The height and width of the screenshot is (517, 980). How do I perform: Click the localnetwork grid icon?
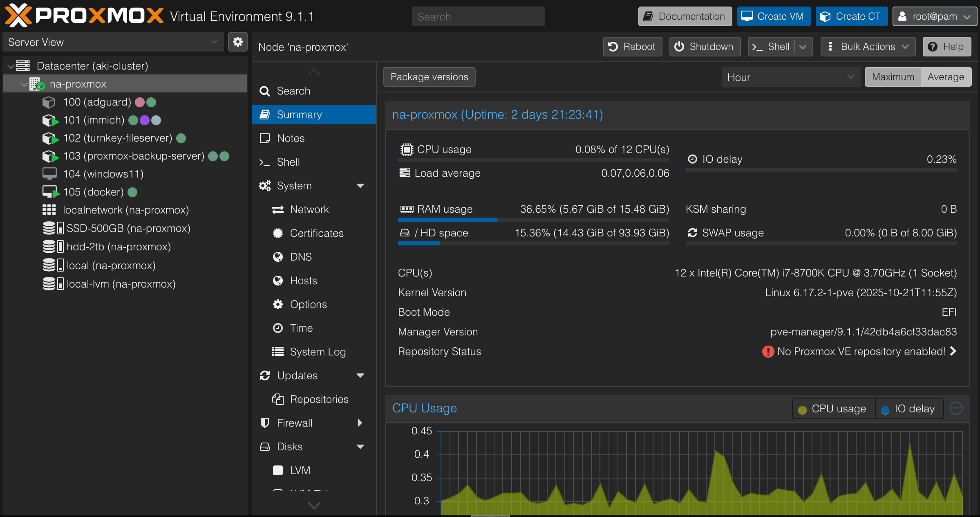[x=49, y=210]
